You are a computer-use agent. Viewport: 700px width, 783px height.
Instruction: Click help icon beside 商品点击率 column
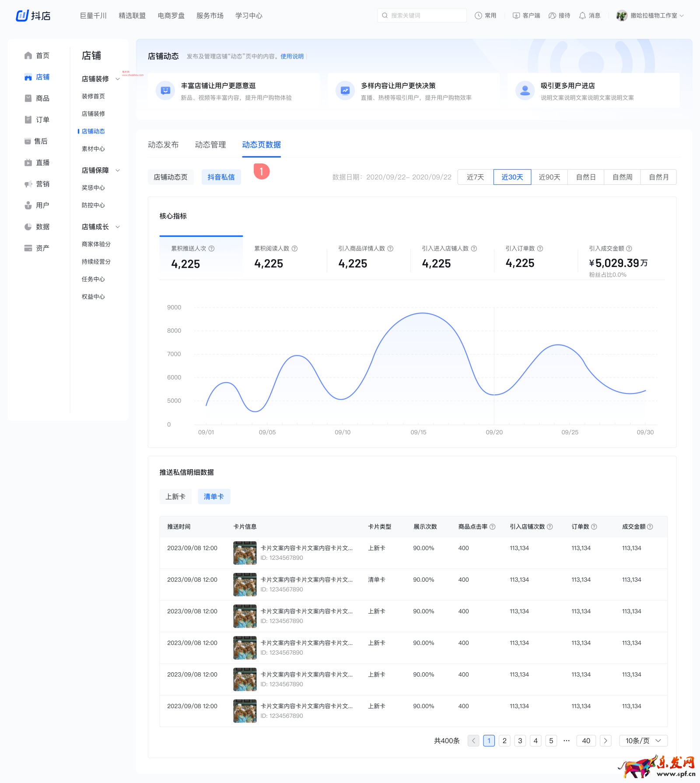pyautogui.click(x=493, y=527)
